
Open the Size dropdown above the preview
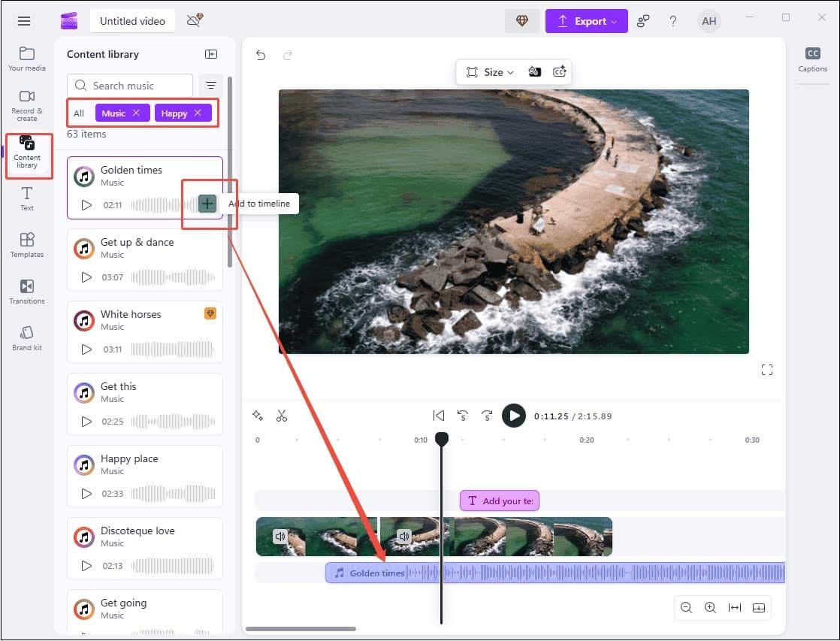point(489,71)
